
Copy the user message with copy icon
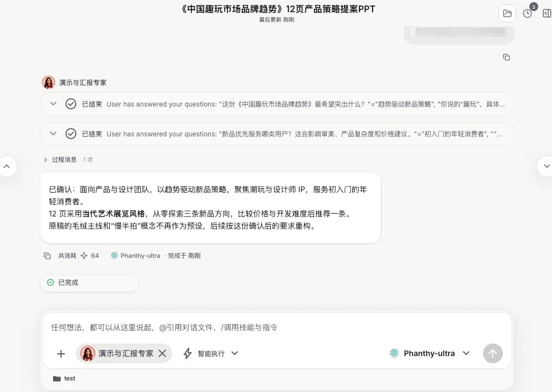(506, 57)
